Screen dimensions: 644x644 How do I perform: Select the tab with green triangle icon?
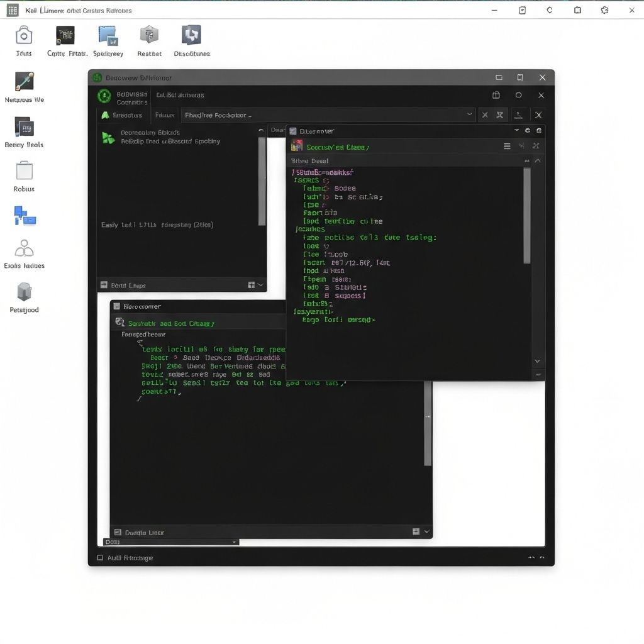click(122, 115)
